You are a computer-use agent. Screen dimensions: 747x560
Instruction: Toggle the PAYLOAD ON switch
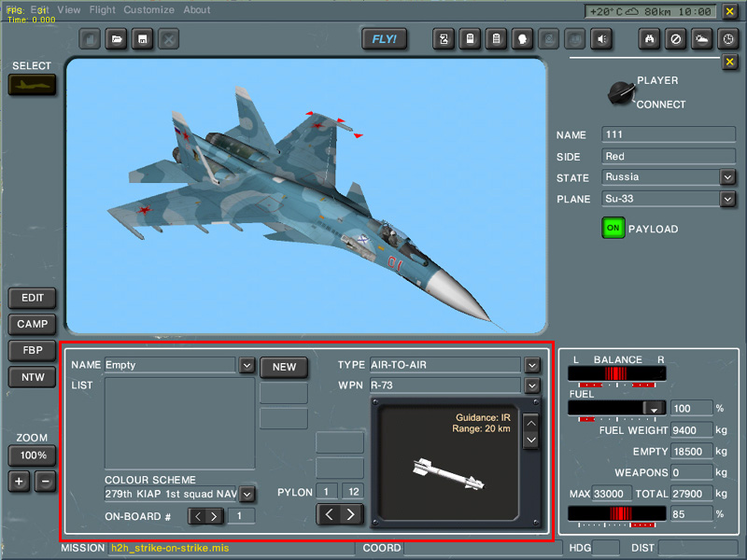click(613, 228)
